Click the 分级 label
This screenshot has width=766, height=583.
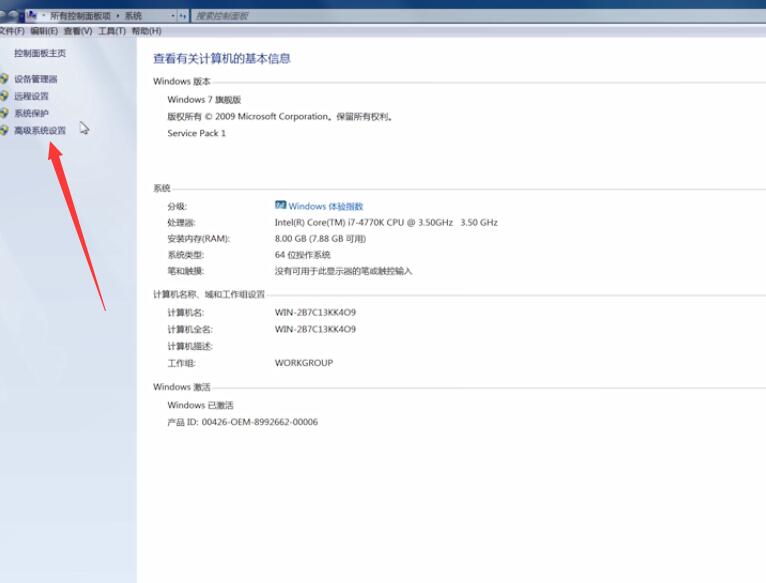[177, 207]
